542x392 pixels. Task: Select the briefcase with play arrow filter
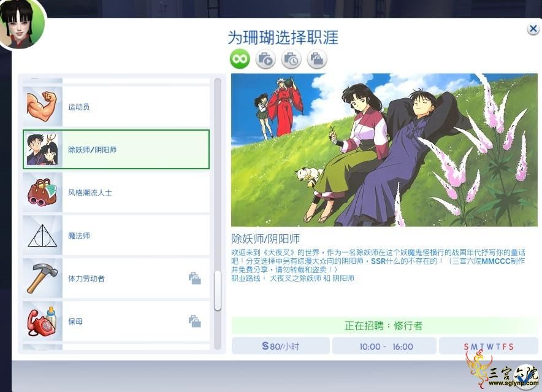[x=265, y=59]
